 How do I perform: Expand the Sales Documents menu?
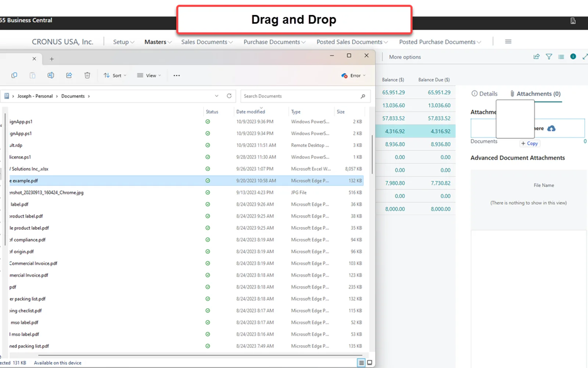207,42
